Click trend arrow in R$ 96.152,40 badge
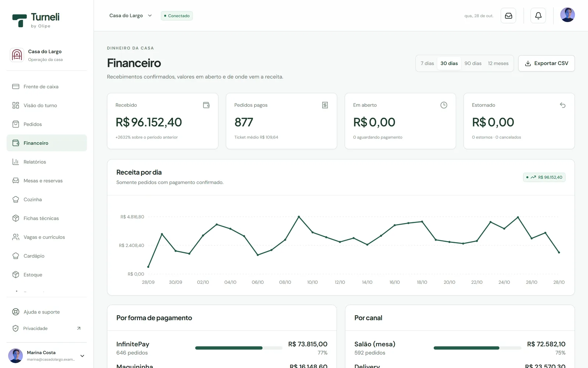 (533, 177)
